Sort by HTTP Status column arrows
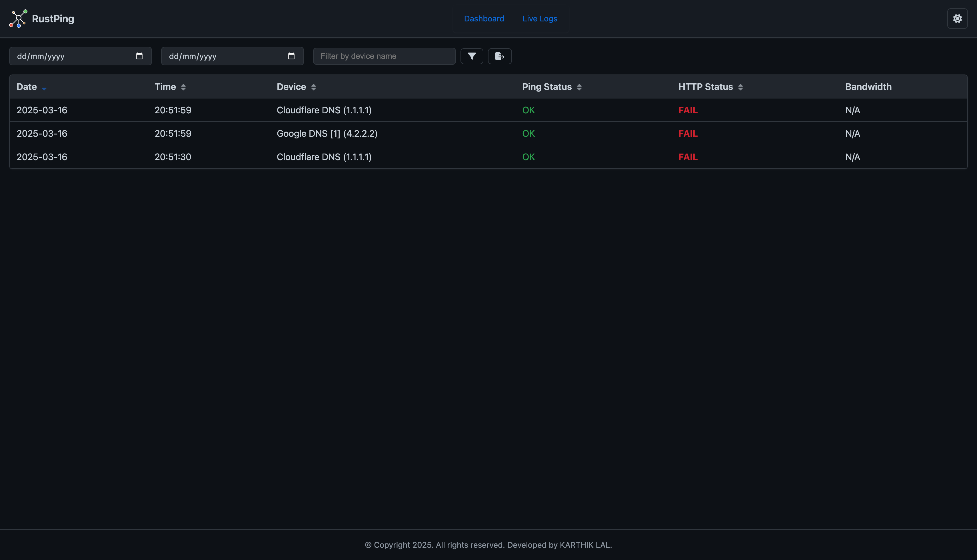This screenshot has width=977, height=560. (x=740, y=87)
